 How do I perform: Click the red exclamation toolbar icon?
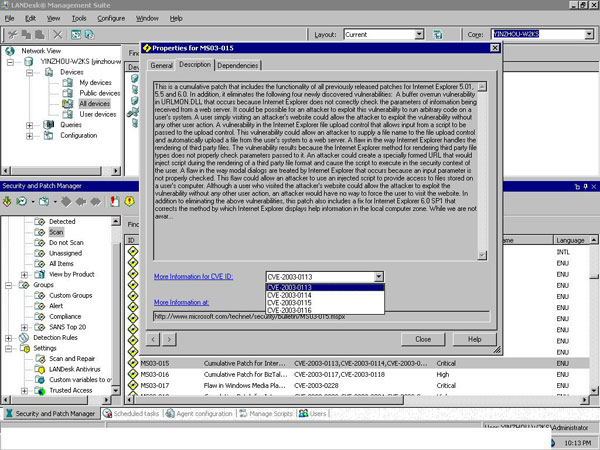point(131,201)
